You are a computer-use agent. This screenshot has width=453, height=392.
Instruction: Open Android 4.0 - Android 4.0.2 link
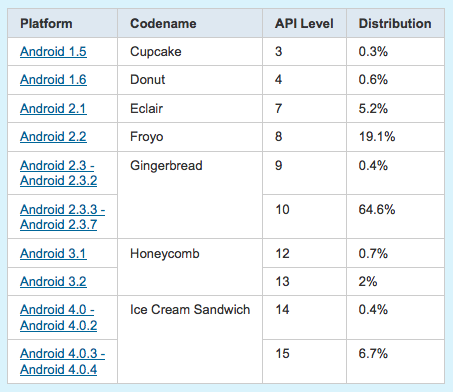(x=59, y=317)
